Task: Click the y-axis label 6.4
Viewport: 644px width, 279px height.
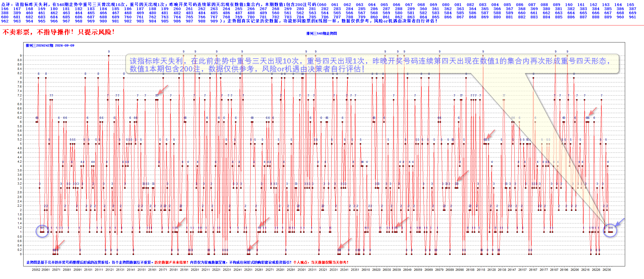Action: (x=20, y=113)
